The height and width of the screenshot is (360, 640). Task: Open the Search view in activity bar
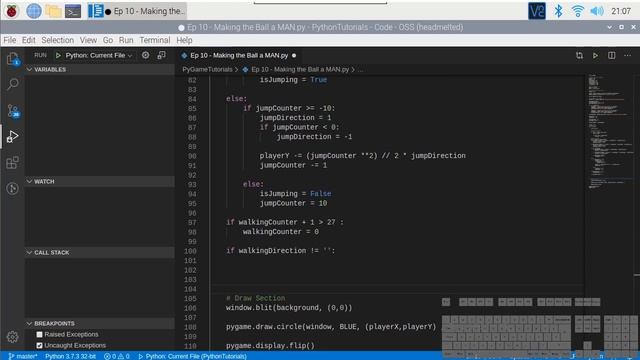[13, 84]
